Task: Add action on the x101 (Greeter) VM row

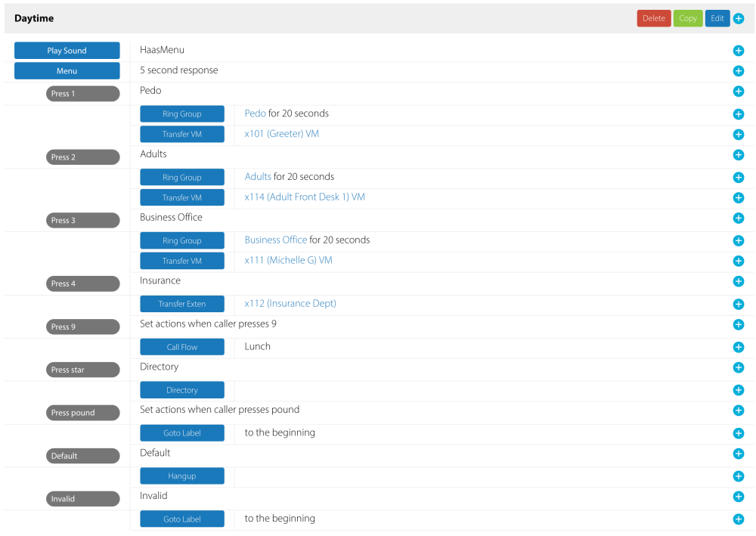Action: coord(739,135)
